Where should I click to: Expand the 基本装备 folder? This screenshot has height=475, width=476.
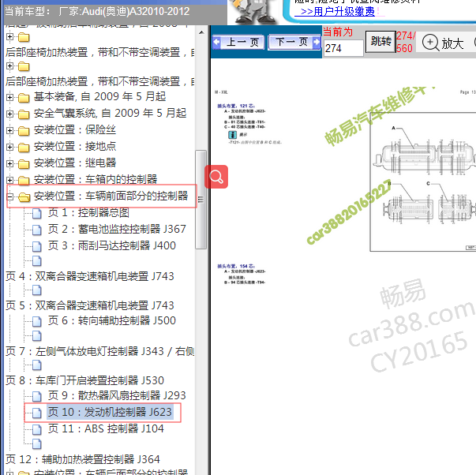tap(9, 97)
